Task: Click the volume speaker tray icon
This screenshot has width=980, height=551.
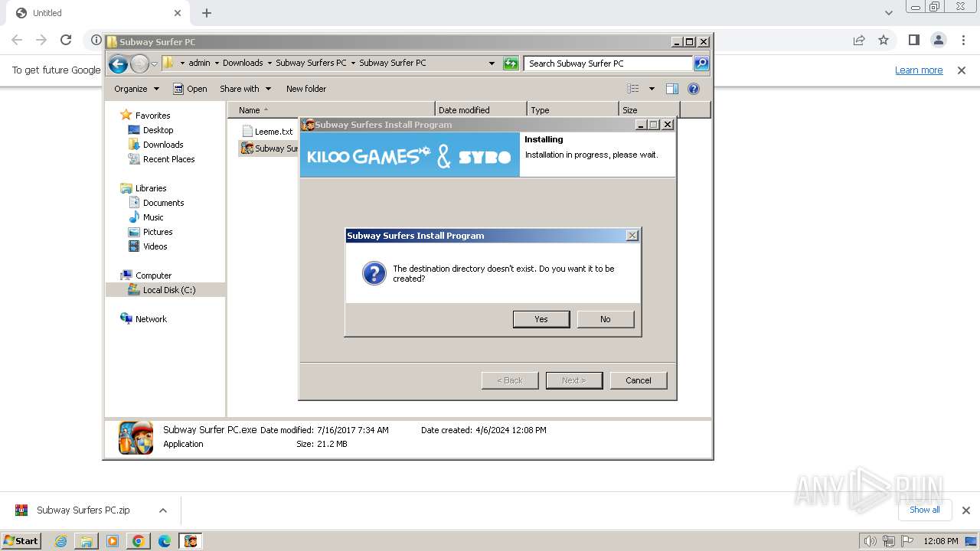Action: pyautogui.click(x=870, y=541)
